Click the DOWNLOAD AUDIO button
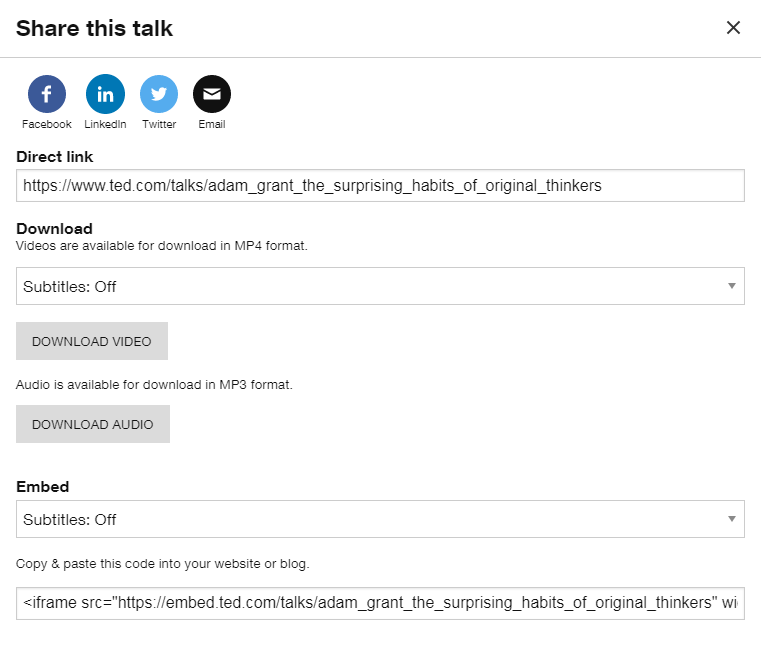This screenshot has width=761, height=647. click(x=93, y=424)
